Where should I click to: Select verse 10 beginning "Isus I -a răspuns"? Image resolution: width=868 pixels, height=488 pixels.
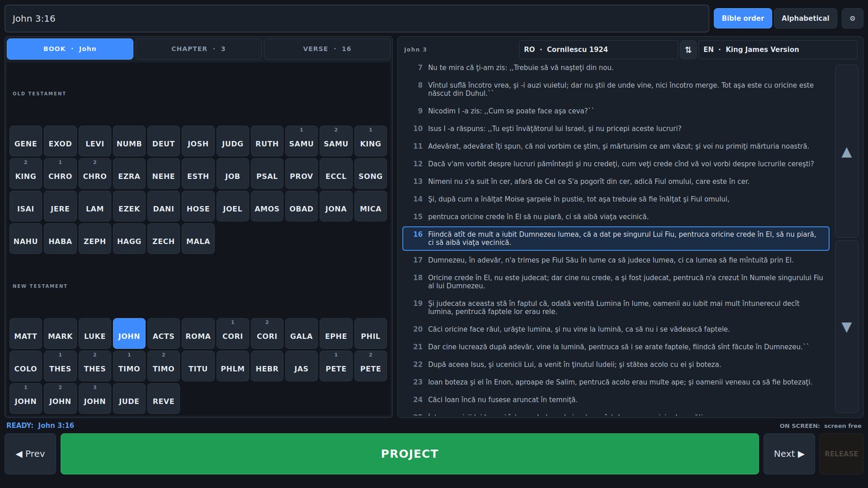(x=616, y=129)
